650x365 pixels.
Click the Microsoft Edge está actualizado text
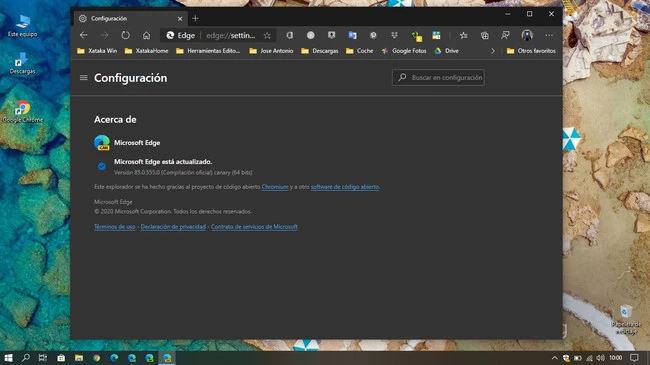pyautogui.click(x=163, y=162)
